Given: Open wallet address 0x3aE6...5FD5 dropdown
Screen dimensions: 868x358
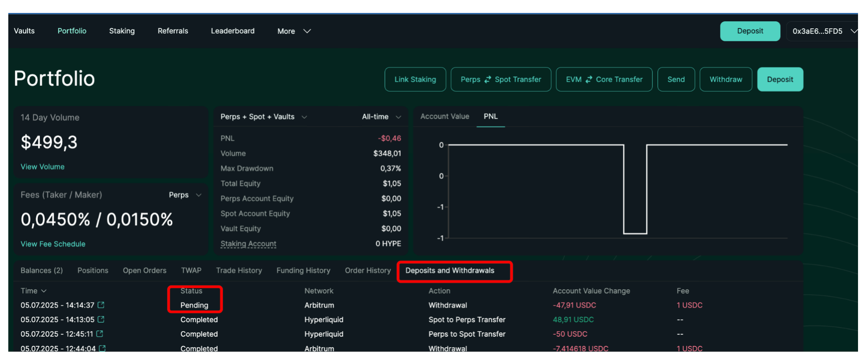Looking at the screenshot, I should coord(822,31).
